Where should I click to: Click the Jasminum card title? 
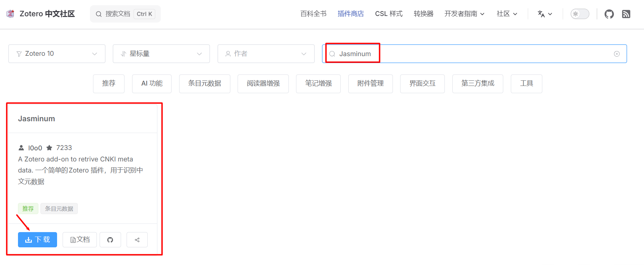coord(36,119)
